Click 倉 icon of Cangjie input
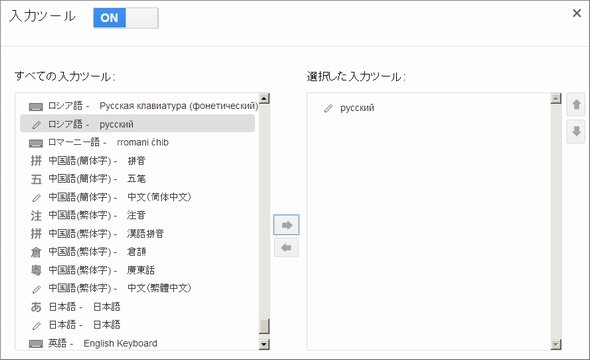Viewport: 590px width, 360px height. click(x=36, y=252)
